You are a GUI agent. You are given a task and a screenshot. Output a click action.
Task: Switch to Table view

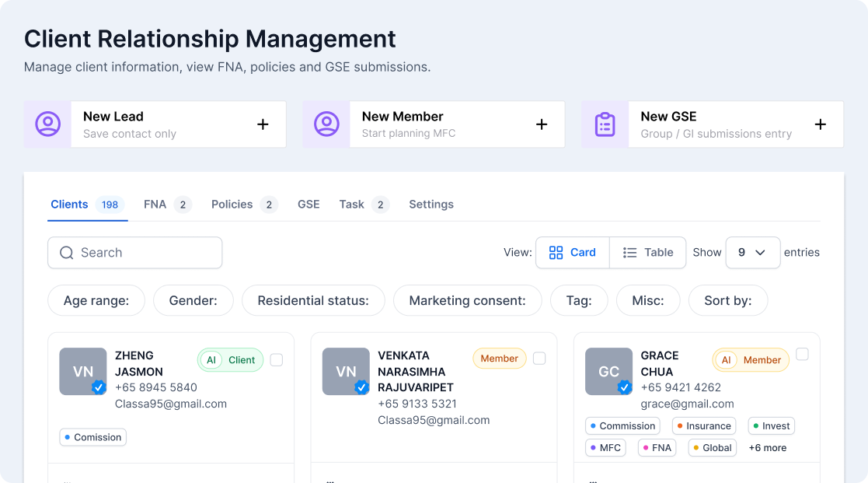click(648, 253)
